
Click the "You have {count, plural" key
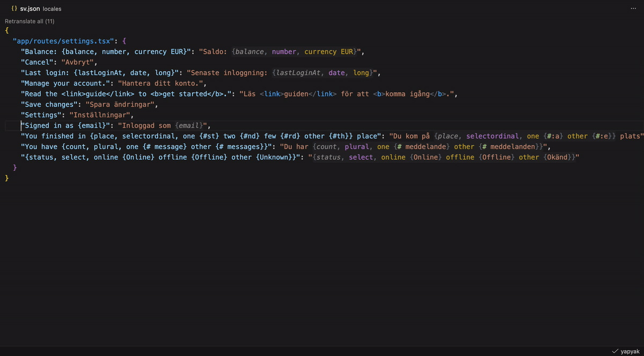(147, 146)
